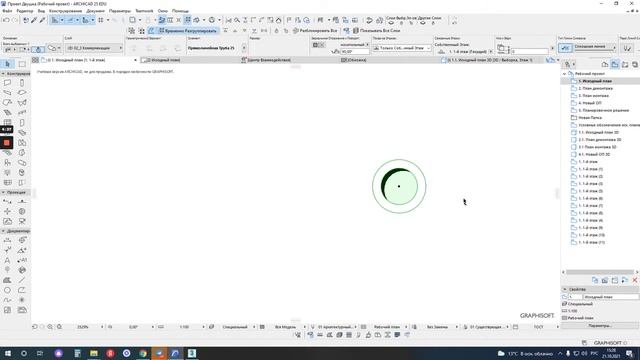Toggle eye visibility for Другие Слои
The width and height of the screenshot is (640, 360).
tap(423, 23)
